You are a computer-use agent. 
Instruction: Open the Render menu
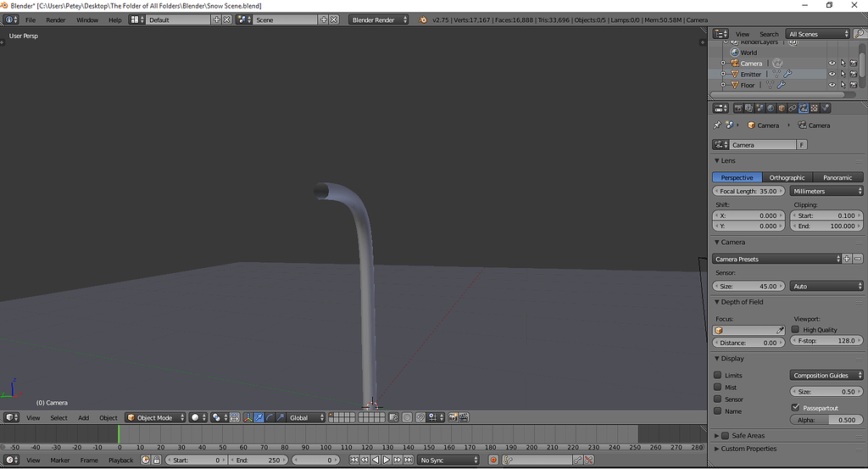[55, 20]
